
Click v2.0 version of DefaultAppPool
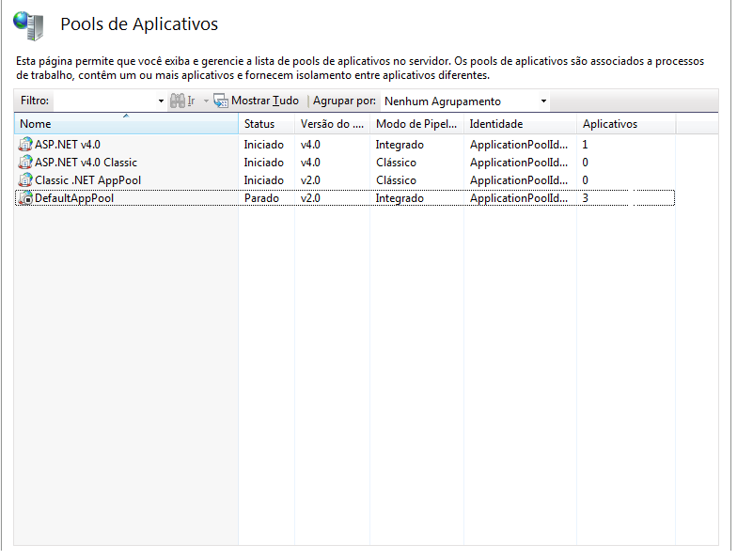click(x=310, y=197)
